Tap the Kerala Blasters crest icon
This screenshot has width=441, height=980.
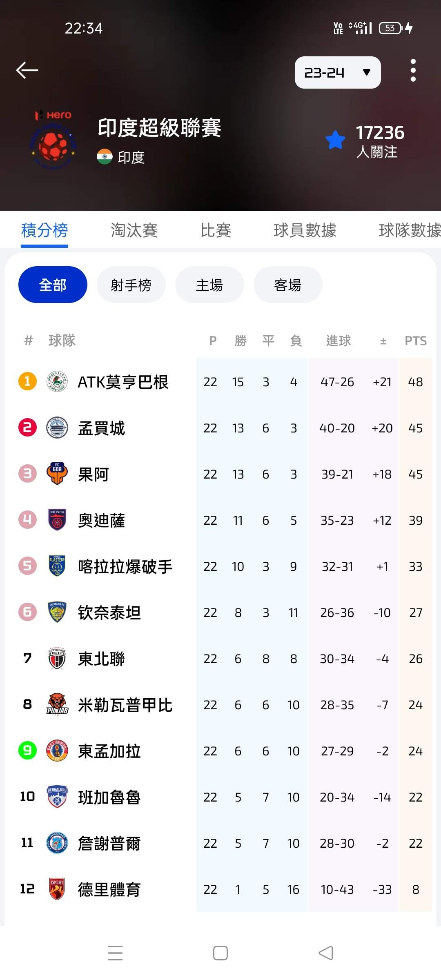pos(57,566)
